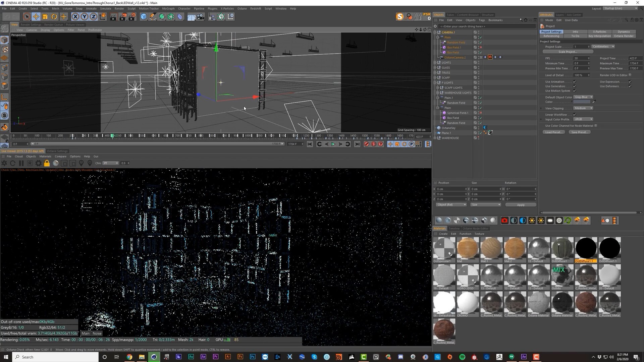This screenshot has width=644, height=362.
Task: Enable Use Color Channel for Node Material
Action: [x=596, y=126]
